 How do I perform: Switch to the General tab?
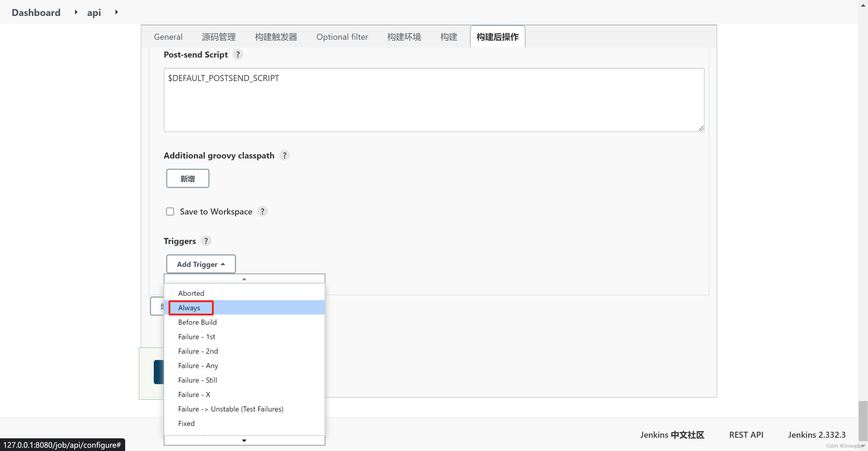168,37
